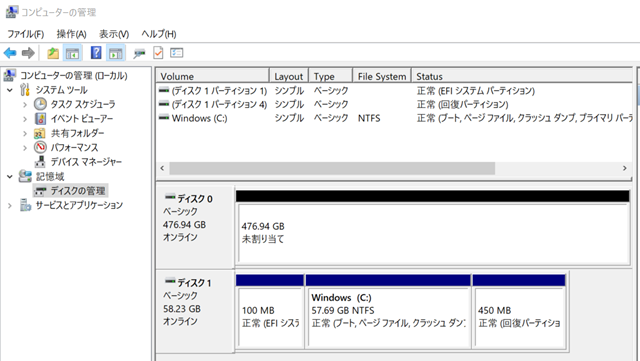The width and height of the screenshot is (640, 361).
Task: Sort by the Layout column header
Action: coord(289,76)
